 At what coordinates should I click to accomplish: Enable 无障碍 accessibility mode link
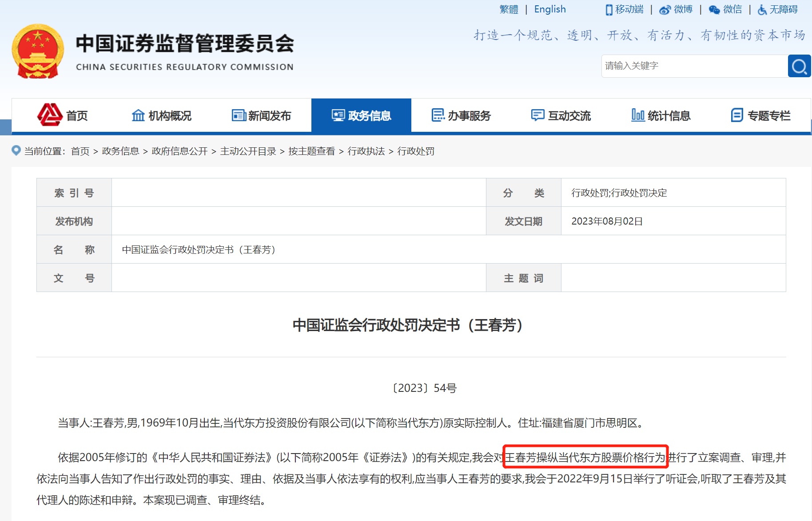(784, 9)
